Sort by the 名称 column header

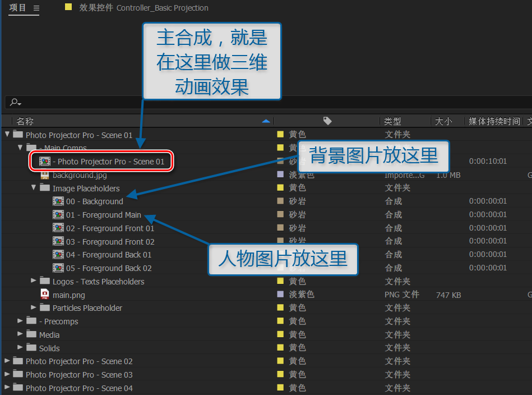pos(25,121)
